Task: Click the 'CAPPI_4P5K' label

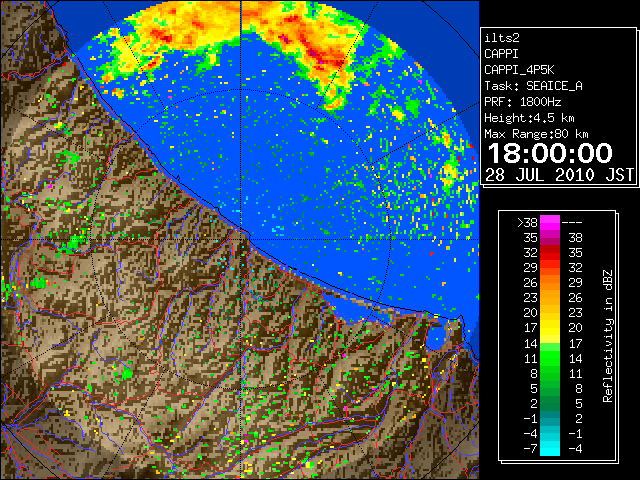Action: tap(519, 70)
